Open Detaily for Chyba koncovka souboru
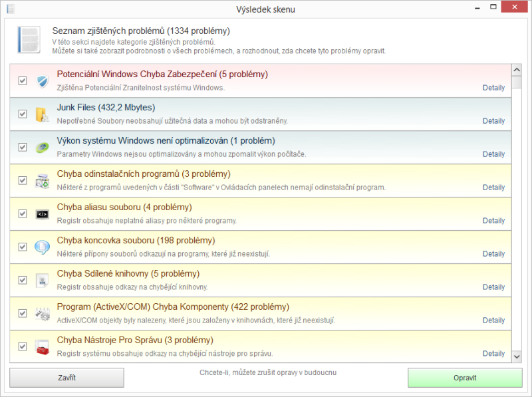 [x=493, y=254]
